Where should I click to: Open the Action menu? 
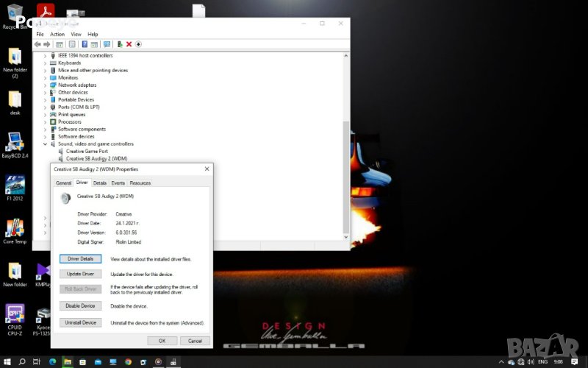click(x=57, y=34)
